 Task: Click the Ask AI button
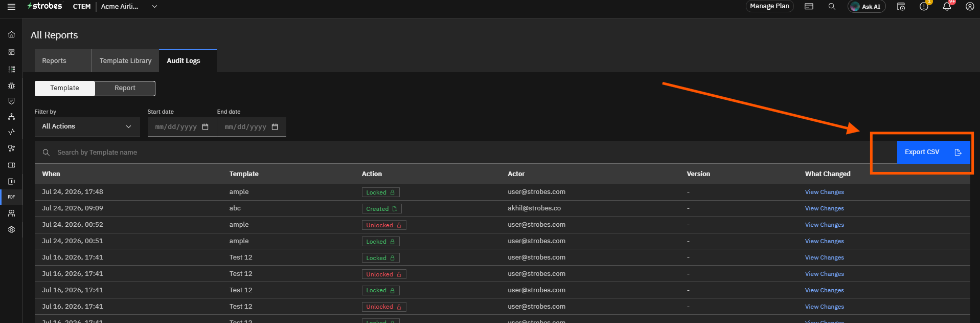pos(867,7)
